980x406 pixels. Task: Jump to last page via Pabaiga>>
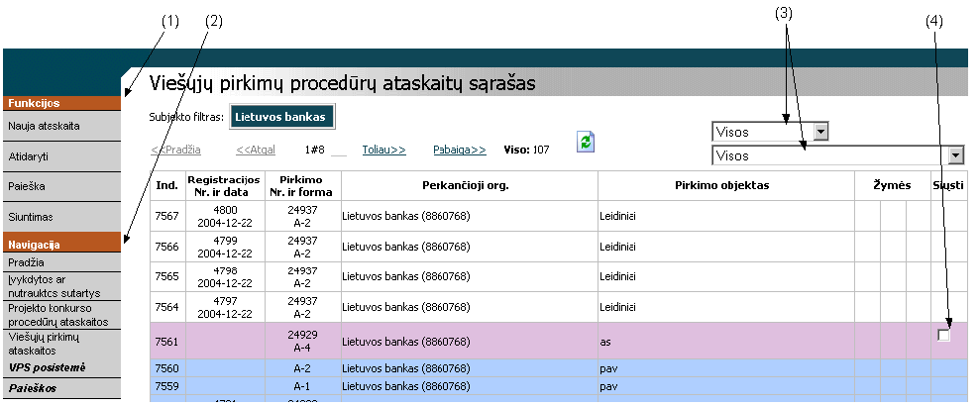point(460,150)
